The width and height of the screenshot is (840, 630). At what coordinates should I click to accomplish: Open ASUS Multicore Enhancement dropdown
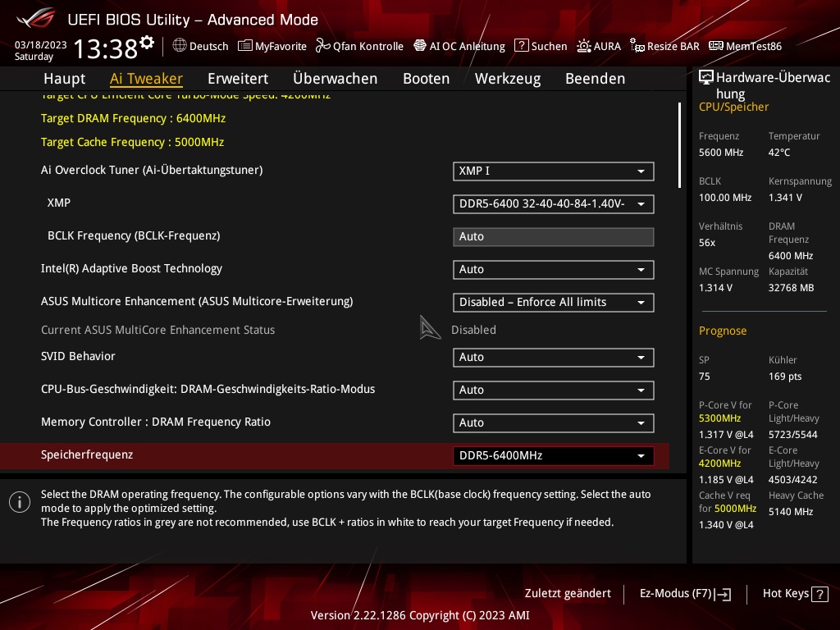554,302
